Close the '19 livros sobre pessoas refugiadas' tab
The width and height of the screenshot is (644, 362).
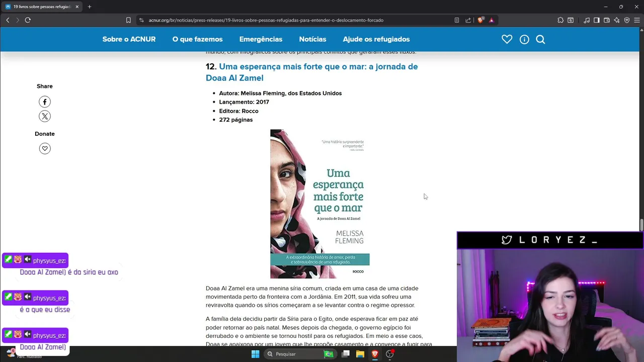(77, 7)
